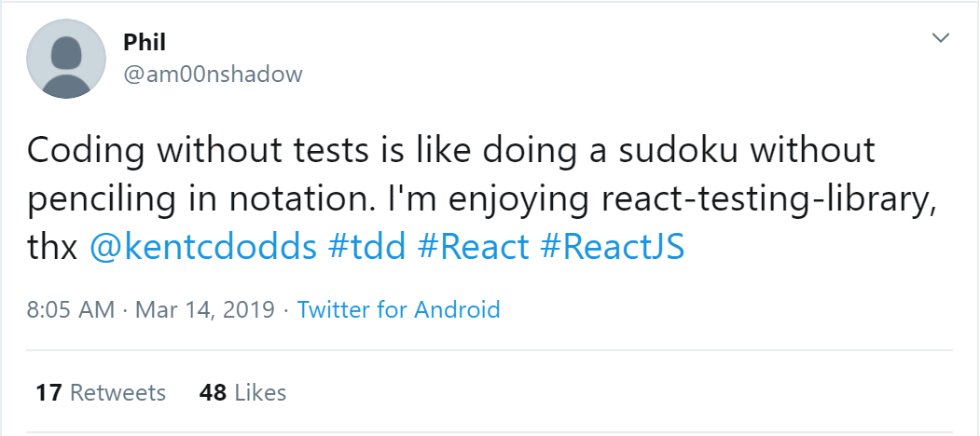This screenshot has width=980, height=436.
Task: Click the 8:05 AM timestamp
Action: point(71,309)
